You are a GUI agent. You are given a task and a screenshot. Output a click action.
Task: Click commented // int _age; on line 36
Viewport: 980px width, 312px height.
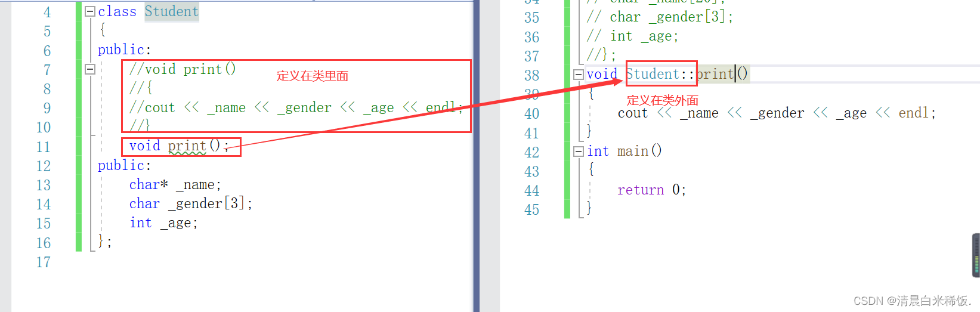(x=632, y=36)
